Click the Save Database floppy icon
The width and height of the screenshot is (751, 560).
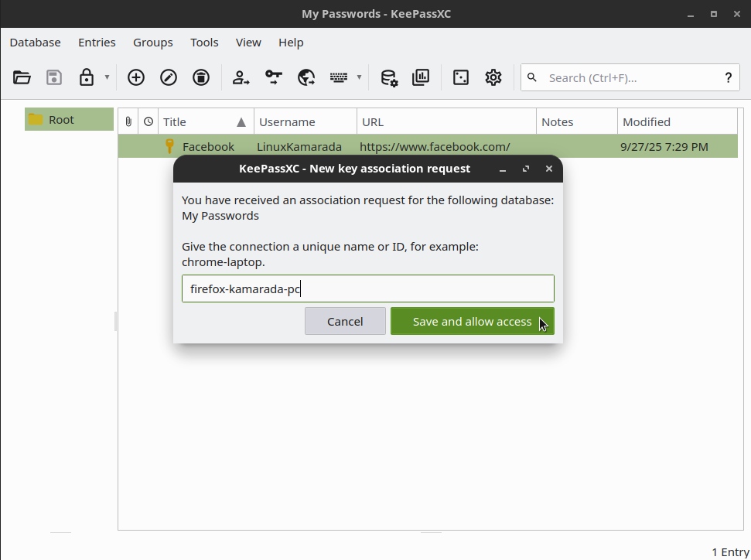[x=54, y=77]
